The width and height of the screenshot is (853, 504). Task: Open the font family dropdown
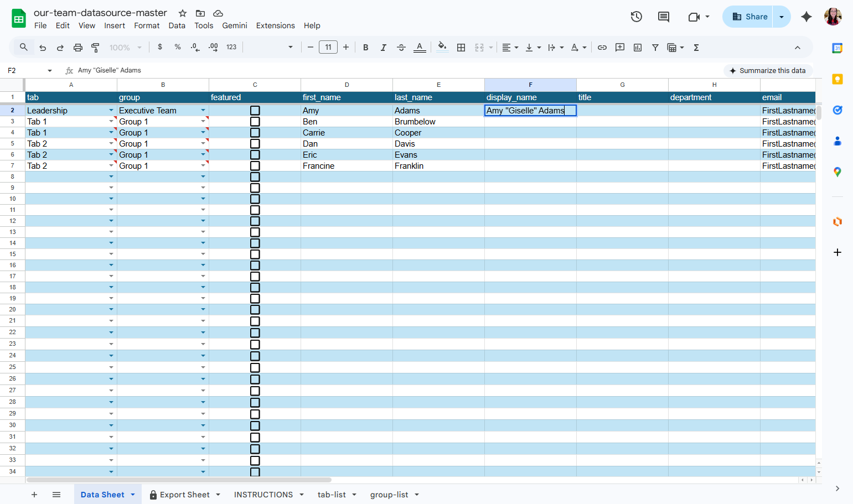tap(271, 48)
